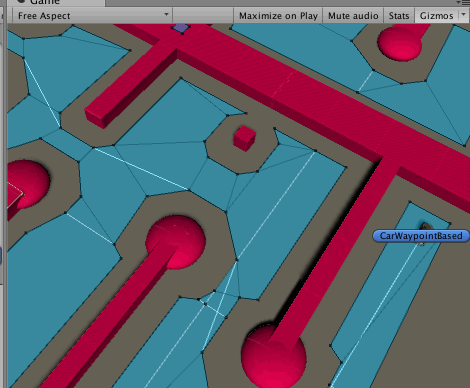Image resolution: width=470 pixels, height=388 pixels.
Task: Click the purple square marker on wall
Action: [181, 28]
